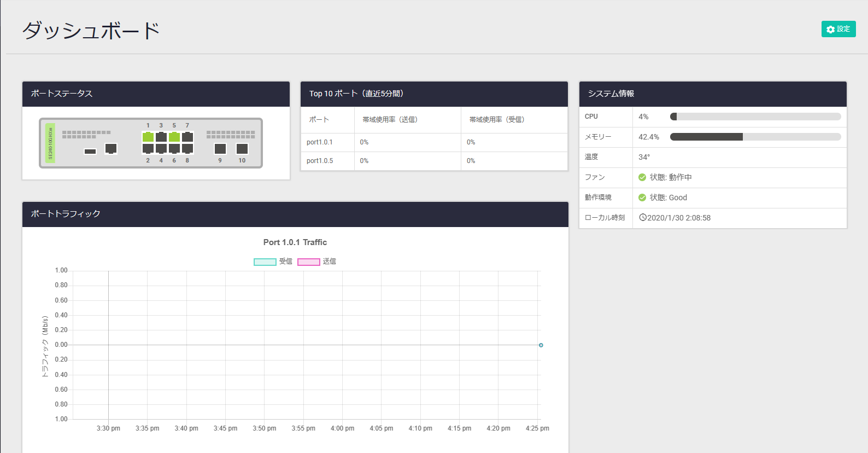Click the console port next to USB slot
Screen dimensions: 868x453
[111, 148]
